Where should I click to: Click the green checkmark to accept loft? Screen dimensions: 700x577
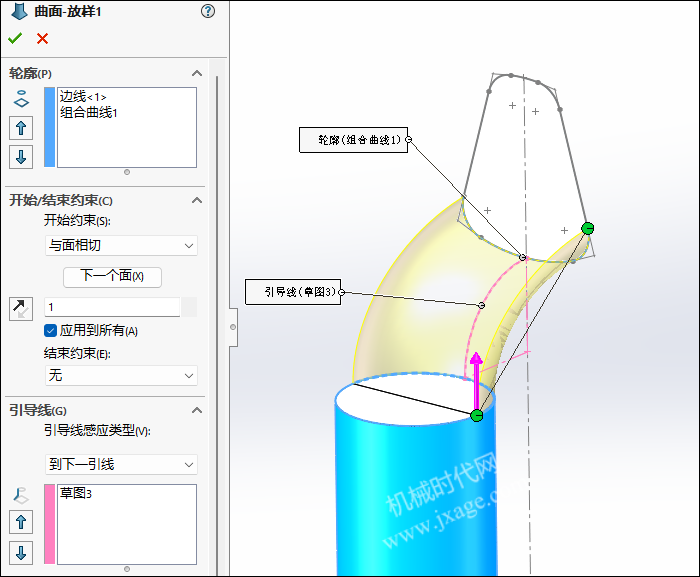(14, 38)
